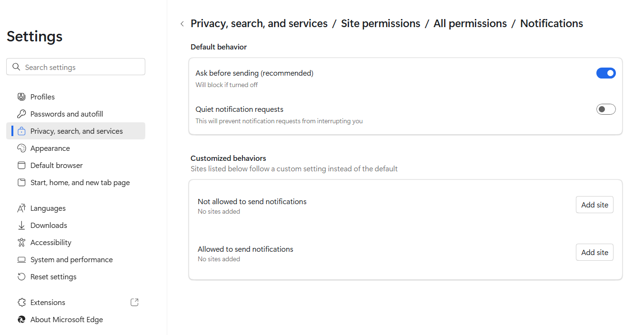
Task: Disable the Ask before sending toggle
Action: pos(606,73)
